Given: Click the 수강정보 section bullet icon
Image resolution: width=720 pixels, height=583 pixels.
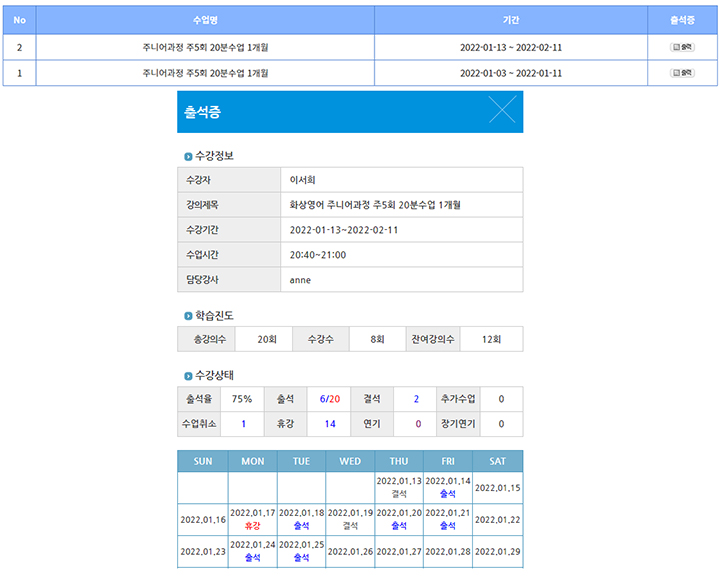Looking at the screenshot, I should click(x=187, y=156).
